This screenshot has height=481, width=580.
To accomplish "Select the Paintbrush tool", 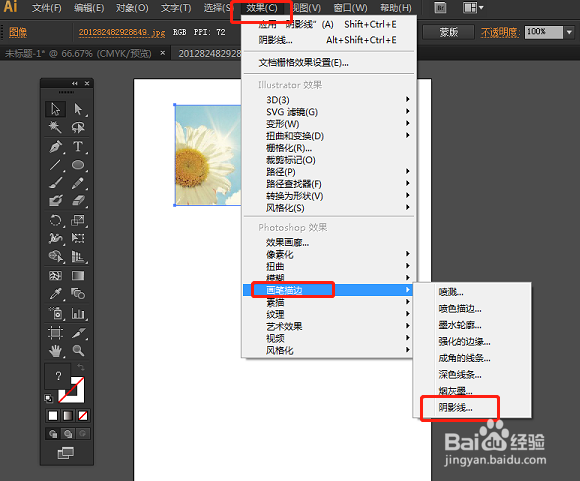I will (55, 183).
